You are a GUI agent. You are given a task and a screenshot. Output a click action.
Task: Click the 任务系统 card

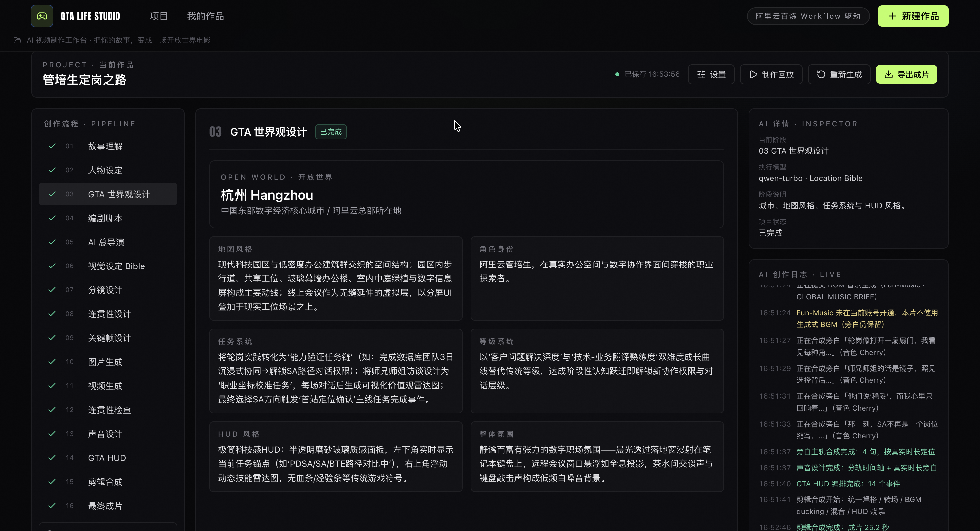336,371
